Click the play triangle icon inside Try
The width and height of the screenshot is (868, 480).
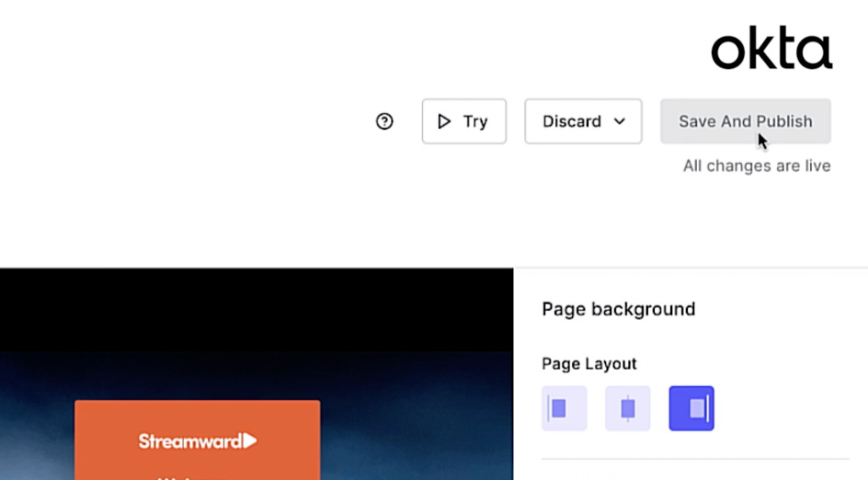(x=444, y=121)
